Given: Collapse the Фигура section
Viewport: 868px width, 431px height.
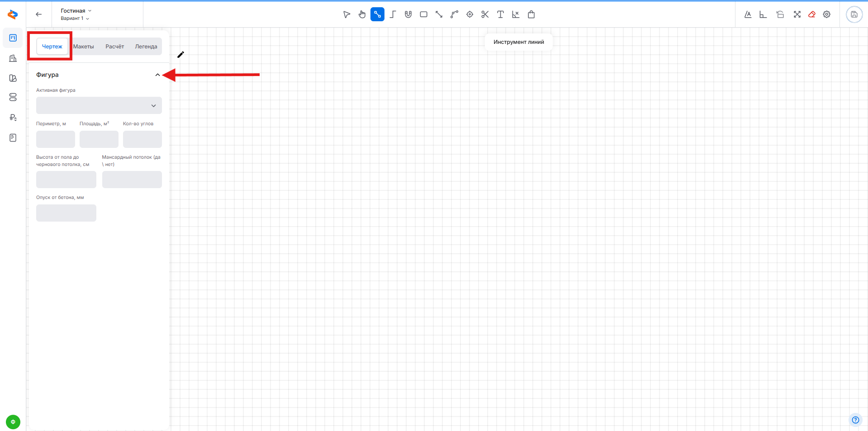Looking at the screenshot, I should click(157, 75).
